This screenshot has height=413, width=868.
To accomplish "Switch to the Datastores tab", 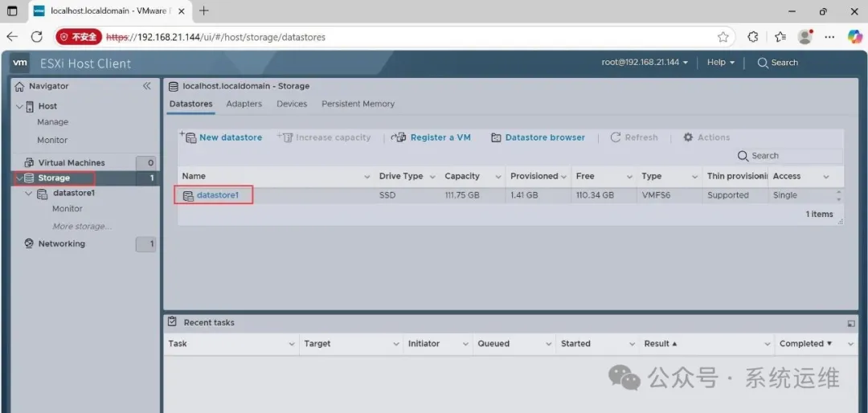I will [x=191, y=104].
